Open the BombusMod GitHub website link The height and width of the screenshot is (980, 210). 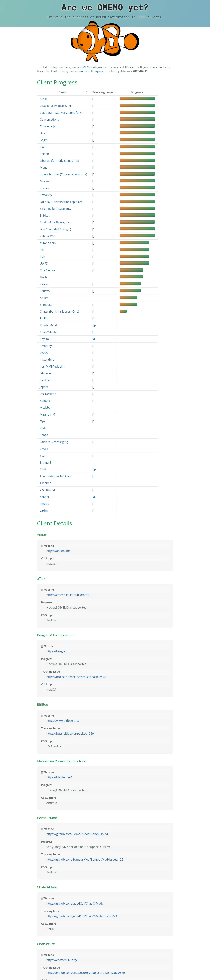[77, 834]
